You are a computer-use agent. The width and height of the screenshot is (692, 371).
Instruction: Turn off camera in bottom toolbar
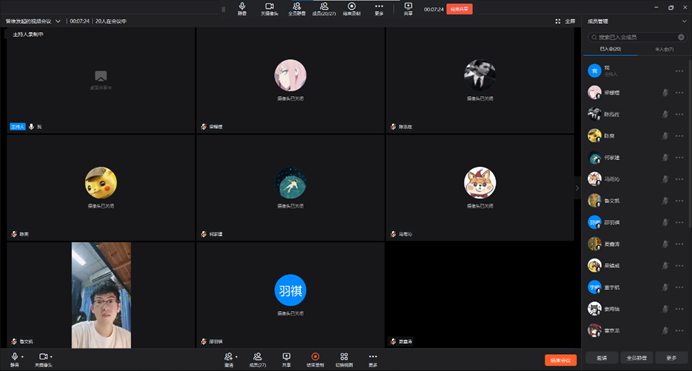coord(43,356)
